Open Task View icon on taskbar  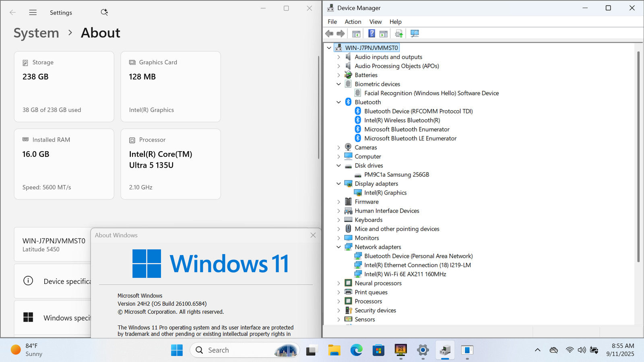[311, 350]
